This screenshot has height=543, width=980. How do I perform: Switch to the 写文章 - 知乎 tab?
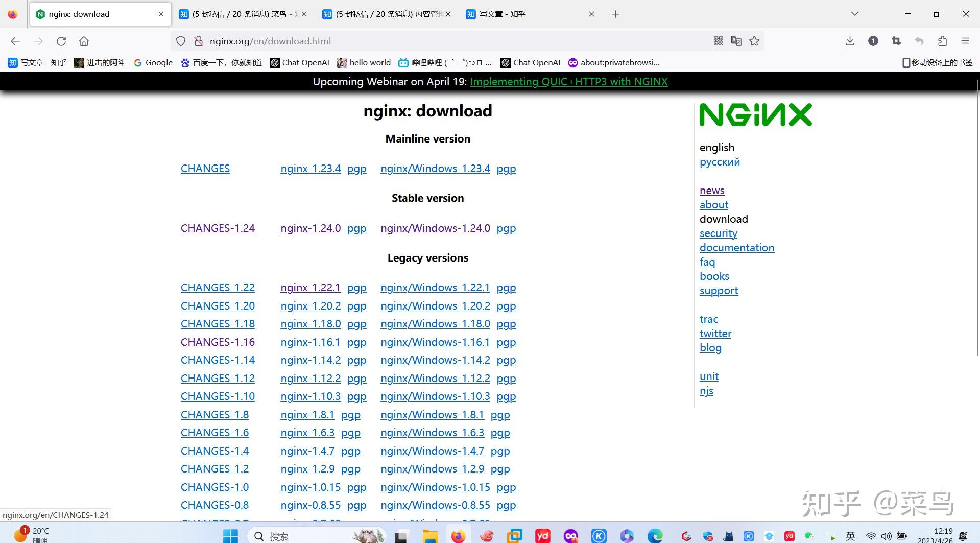(531, 14)
